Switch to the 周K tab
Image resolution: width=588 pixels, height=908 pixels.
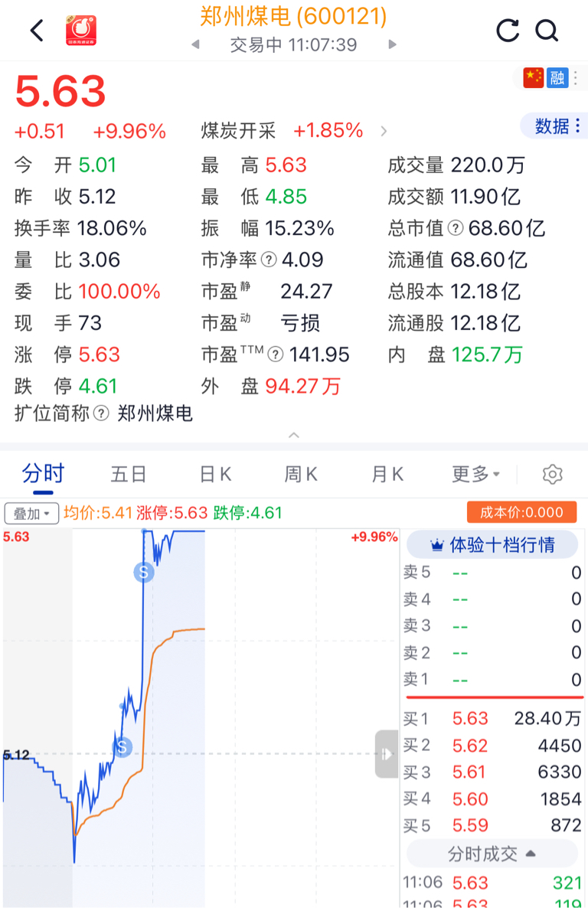coord(301,474)
